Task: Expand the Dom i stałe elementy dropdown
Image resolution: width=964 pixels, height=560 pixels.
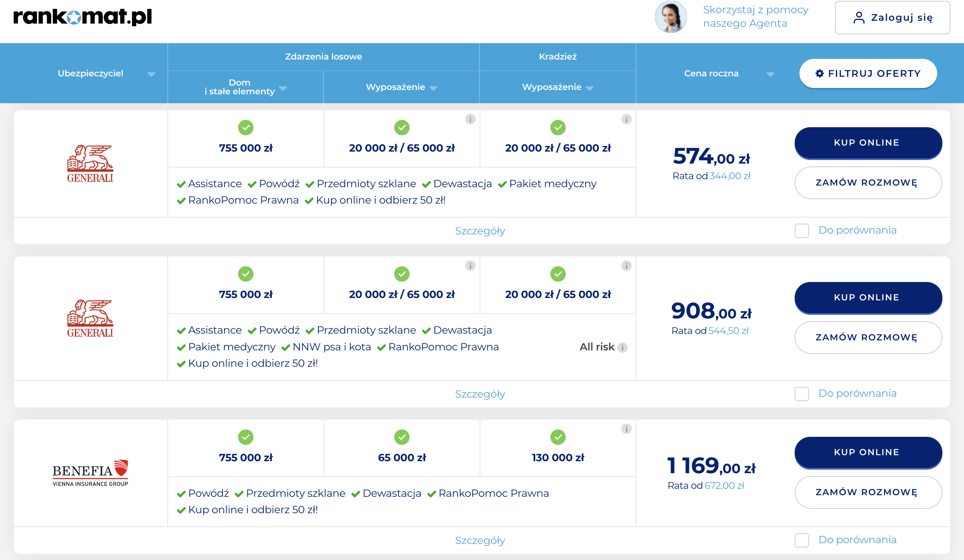Action: pyautogui.click(x=283, y=88)
